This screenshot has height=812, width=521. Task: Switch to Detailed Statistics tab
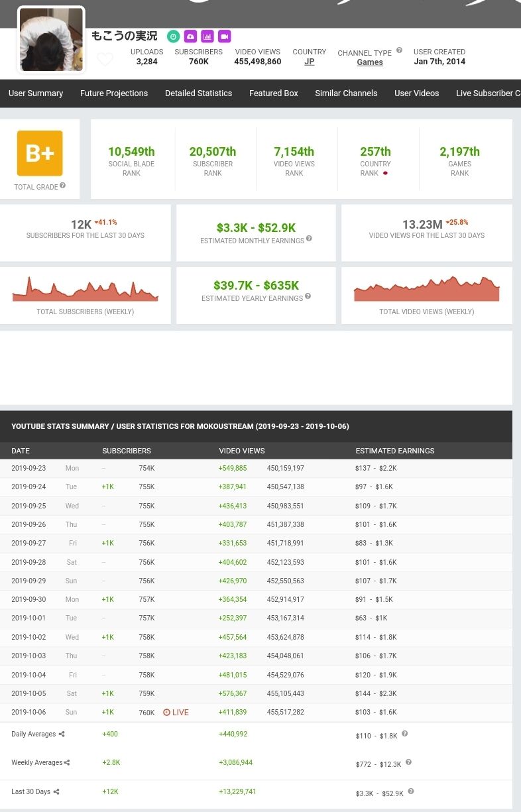pos(198,93)
